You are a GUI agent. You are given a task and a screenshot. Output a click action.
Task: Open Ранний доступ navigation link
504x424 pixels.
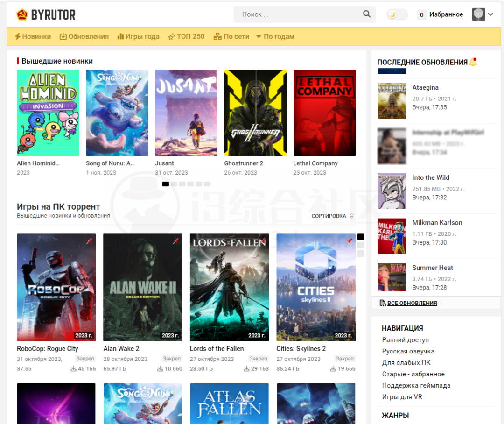(406, 340)
